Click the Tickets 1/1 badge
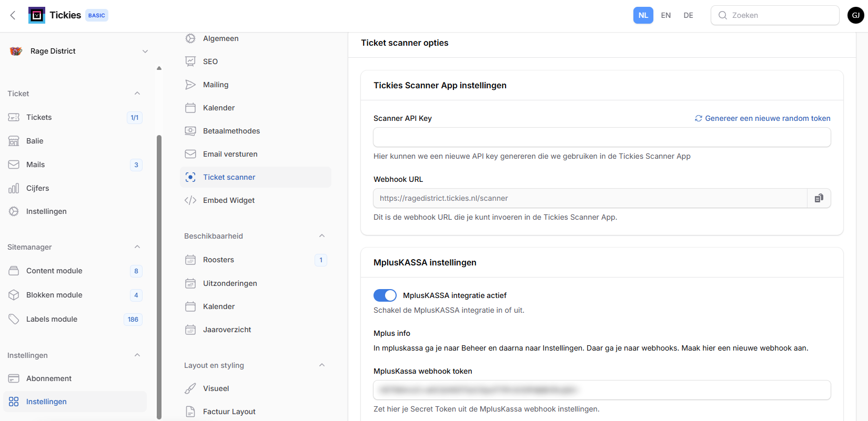This screenshot has height=421, width=868. point(135,118)
